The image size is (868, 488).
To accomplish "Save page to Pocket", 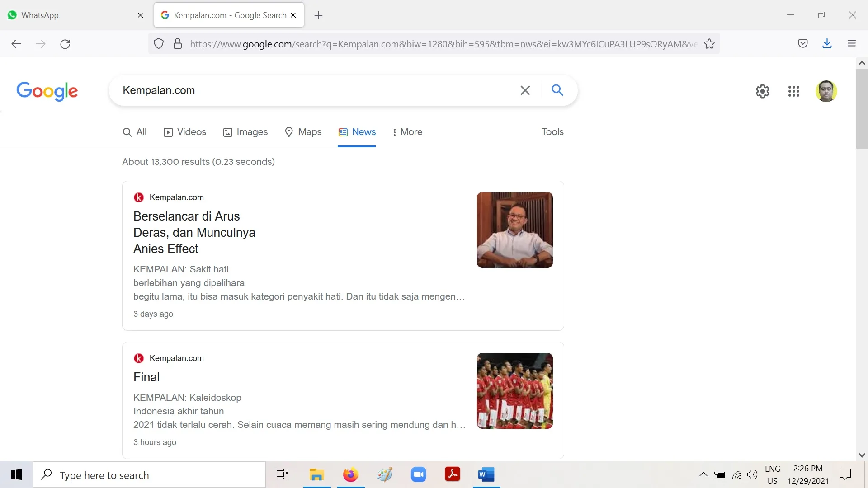I will [x=803, y=44].
